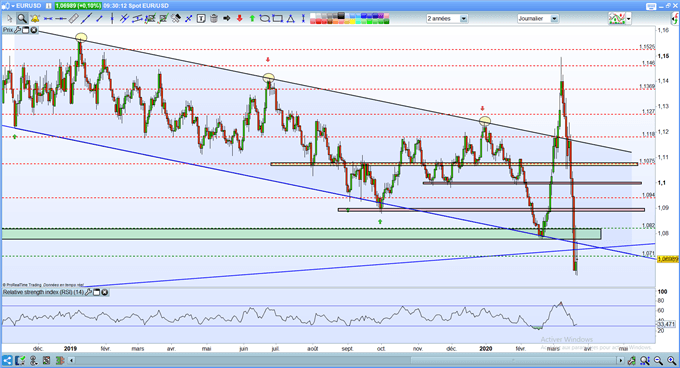The image size is (680, 368).
Task: Select the text annotation T tool
Action: [201, 18]
